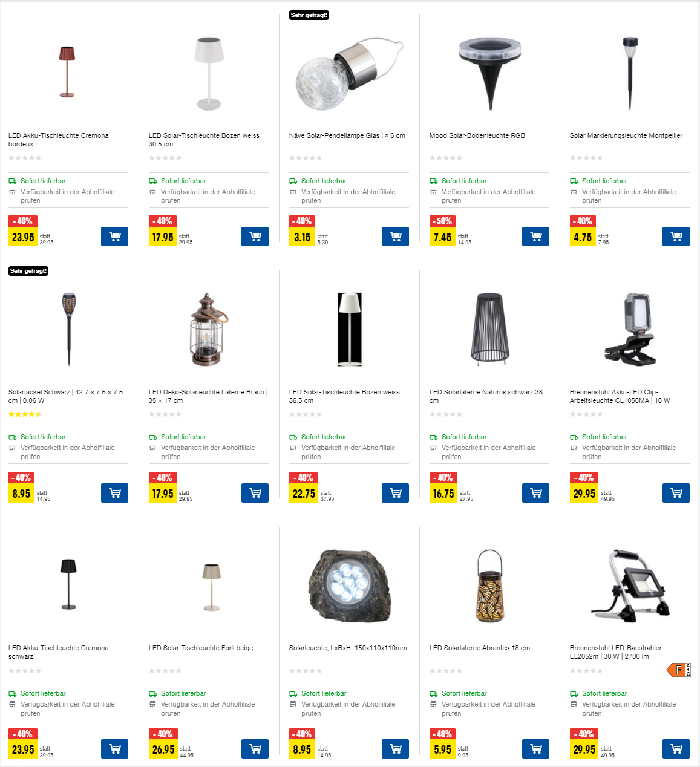Open LED Akku-Tischleuchte Cremona schwarz title
Viewport: 700px width, 767px height.
click(59, 652)
